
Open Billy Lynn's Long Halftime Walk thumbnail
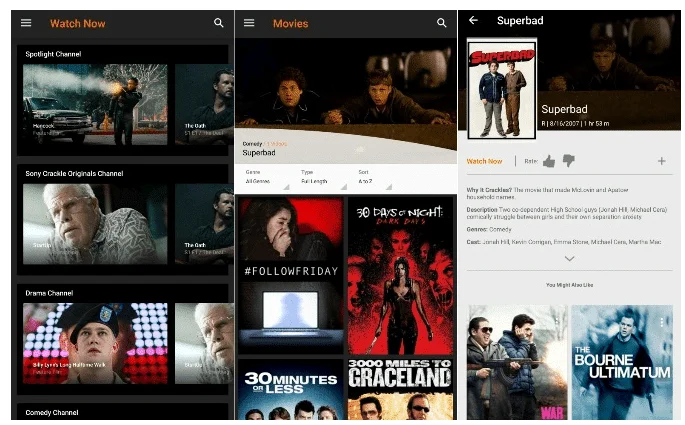(95, 343)
